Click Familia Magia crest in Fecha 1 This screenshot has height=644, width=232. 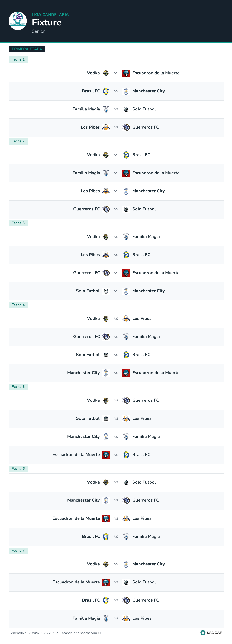point(106,109)
